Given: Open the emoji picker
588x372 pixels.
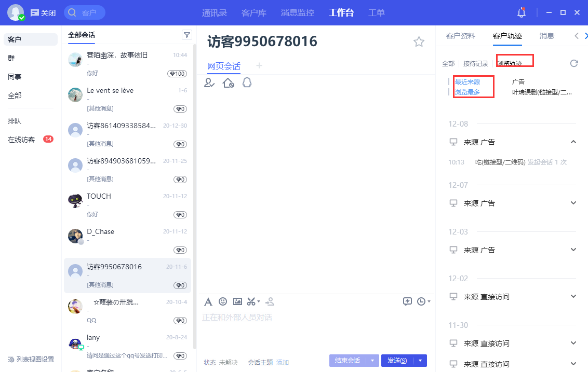Looking at the screenshot, I should tap(223, 301).
